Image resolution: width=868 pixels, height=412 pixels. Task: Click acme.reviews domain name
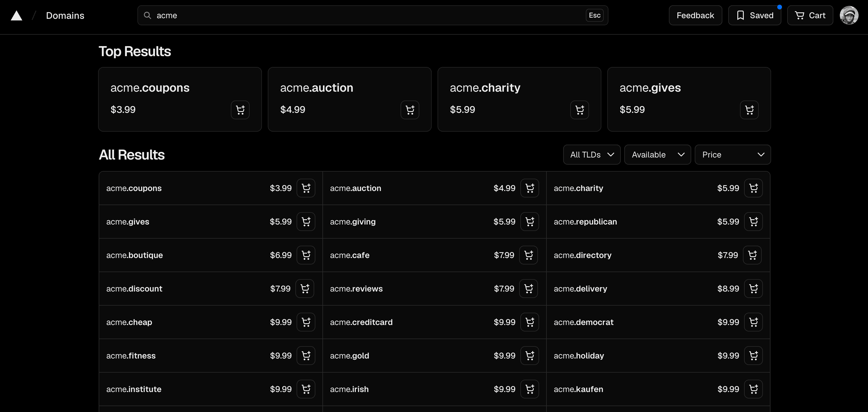click(356, 289)
